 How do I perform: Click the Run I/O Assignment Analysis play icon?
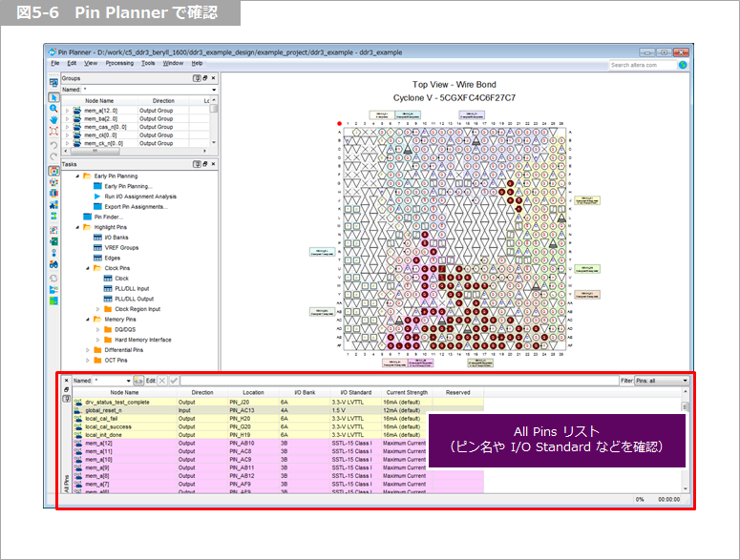(97, 197)
